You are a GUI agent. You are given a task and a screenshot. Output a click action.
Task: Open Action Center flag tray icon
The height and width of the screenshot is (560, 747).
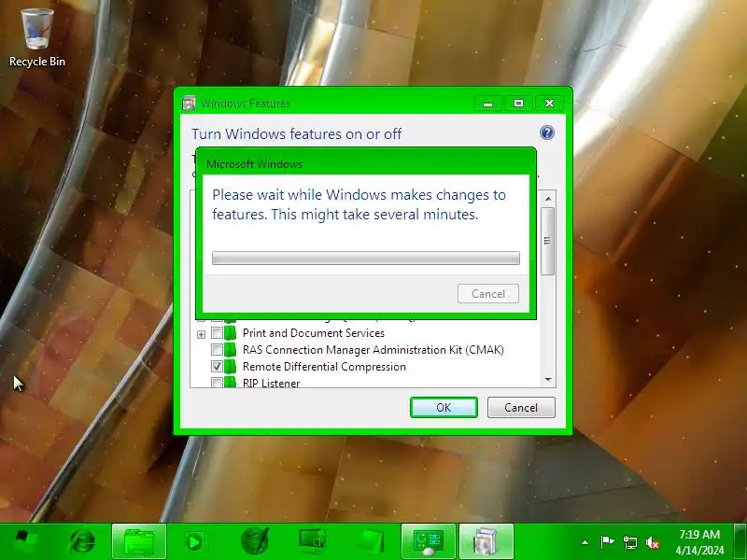pos(607,542)
